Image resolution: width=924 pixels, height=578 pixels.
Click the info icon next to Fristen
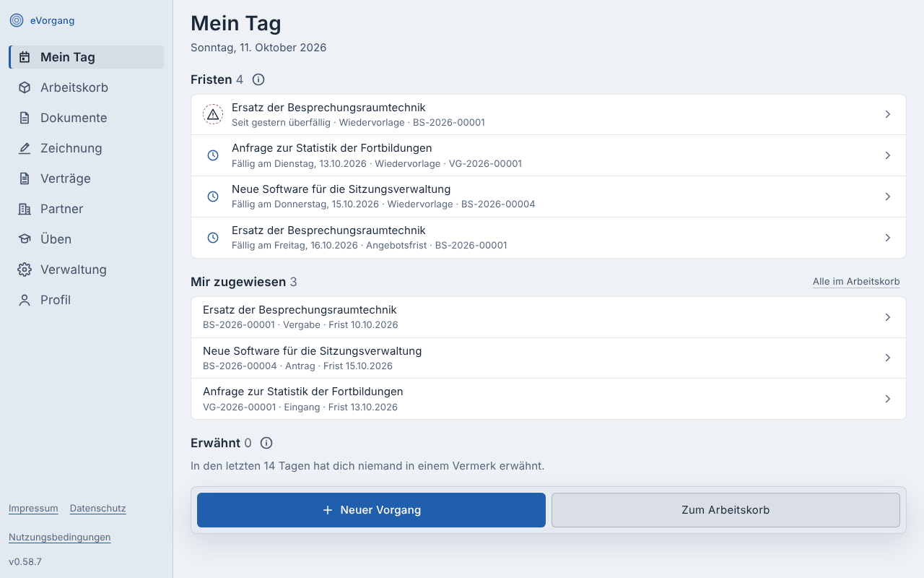(258, 79)
